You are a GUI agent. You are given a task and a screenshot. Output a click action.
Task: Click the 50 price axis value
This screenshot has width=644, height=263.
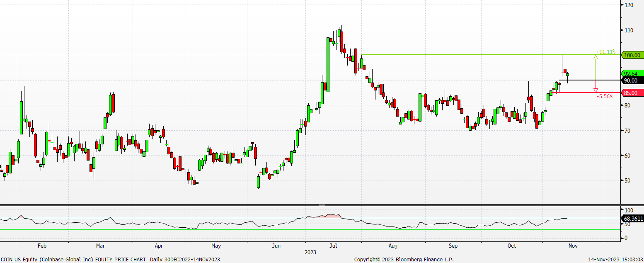pyautogui.click(x=627, y=180)
